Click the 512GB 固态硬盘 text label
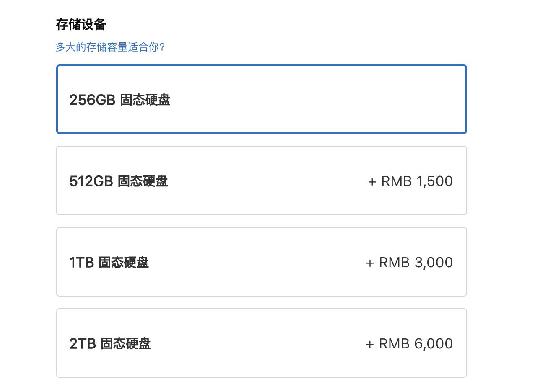The height and width of the screenshot is (392, 535). [119, 181]
